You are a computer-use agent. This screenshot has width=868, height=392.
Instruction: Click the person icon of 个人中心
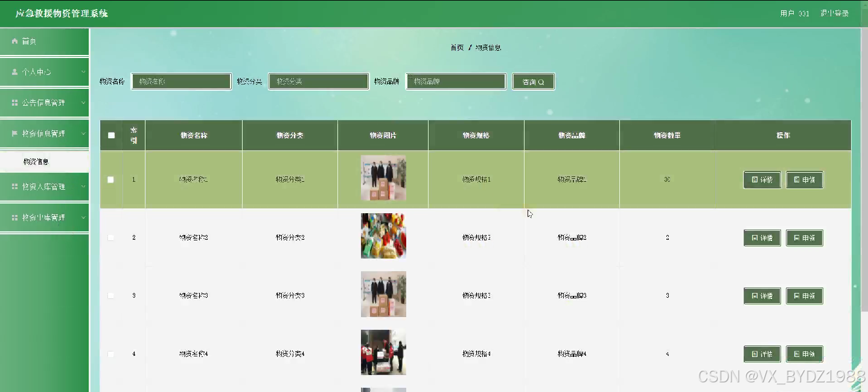coord(14,72)
